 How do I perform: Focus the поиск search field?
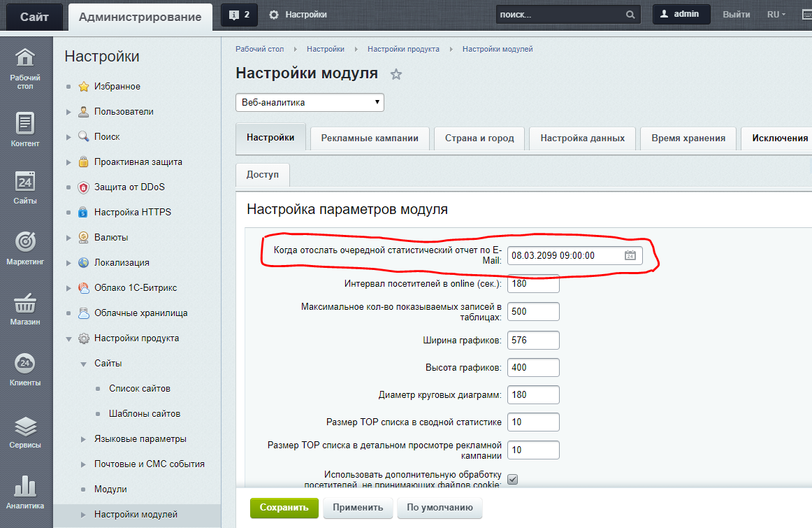click(x=561, y=15)
